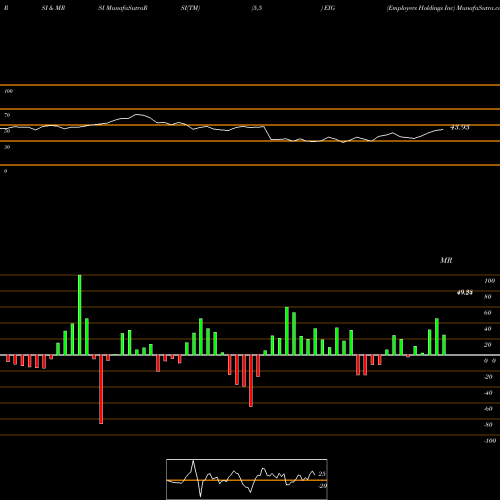This screenshot has height=500, width=500.
Task: Click the MR panel title text
Action: click(x=446, y=260)
